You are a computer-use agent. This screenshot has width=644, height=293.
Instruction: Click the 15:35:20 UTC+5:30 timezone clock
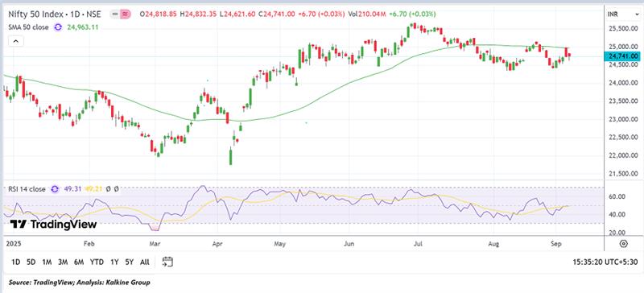tap(606, 262)
